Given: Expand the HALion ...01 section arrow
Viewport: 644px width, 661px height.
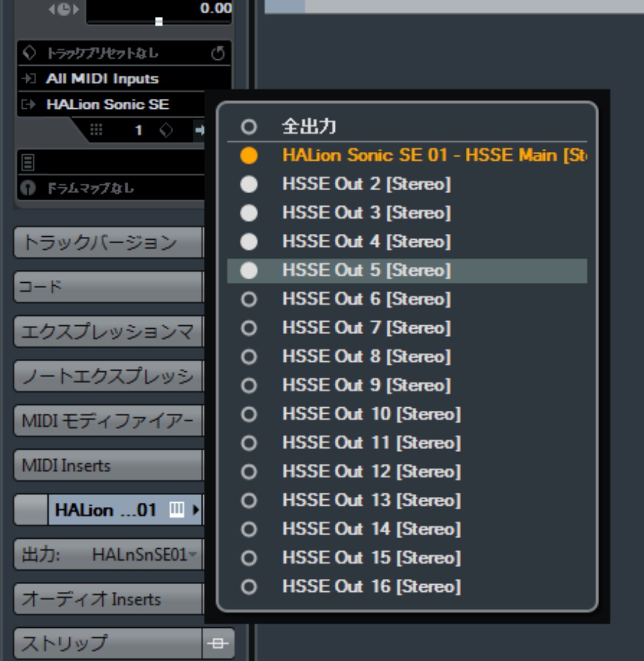Looking at the screenshot, I should 195,510.
